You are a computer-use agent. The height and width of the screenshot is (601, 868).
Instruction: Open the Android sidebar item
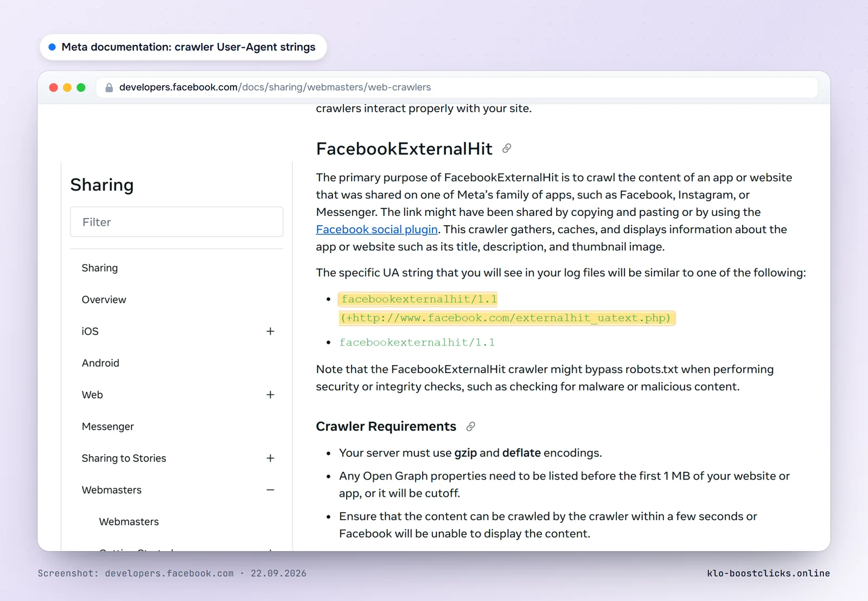100,363
